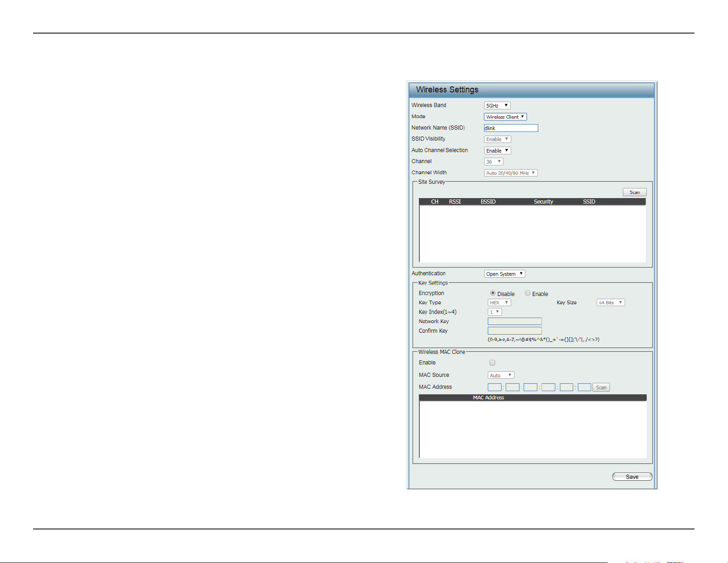Image resolution: width=728 pixels, height=563 pixels.
Task: Click the Site Survey results list area
Action: (532, 233)
